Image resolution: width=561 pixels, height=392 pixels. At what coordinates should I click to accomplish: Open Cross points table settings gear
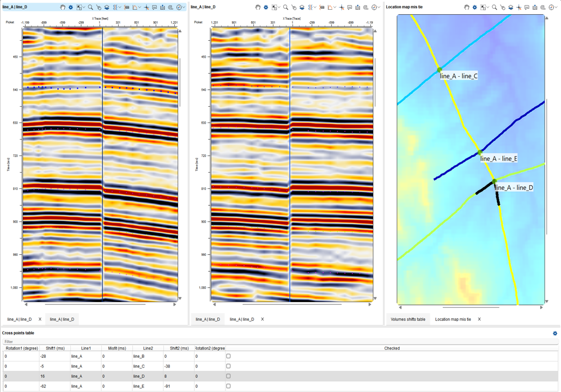tap(554, 333)
